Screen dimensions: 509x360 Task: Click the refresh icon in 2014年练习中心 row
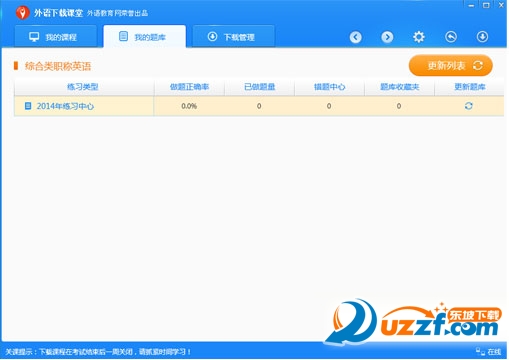(x=469, y=106)
